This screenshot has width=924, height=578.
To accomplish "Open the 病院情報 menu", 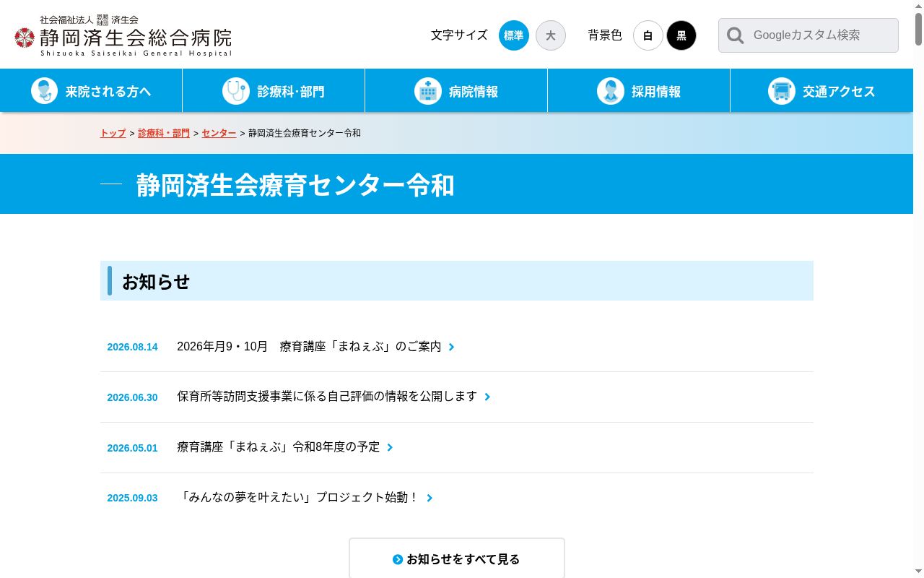I will tap(456, 91).
